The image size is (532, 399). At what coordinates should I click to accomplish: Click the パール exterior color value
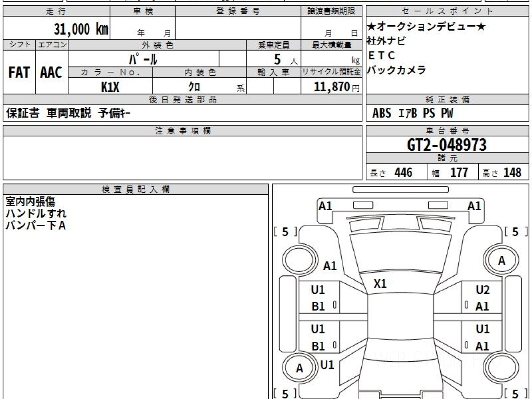pyautogui.click(x=144, y=59)
